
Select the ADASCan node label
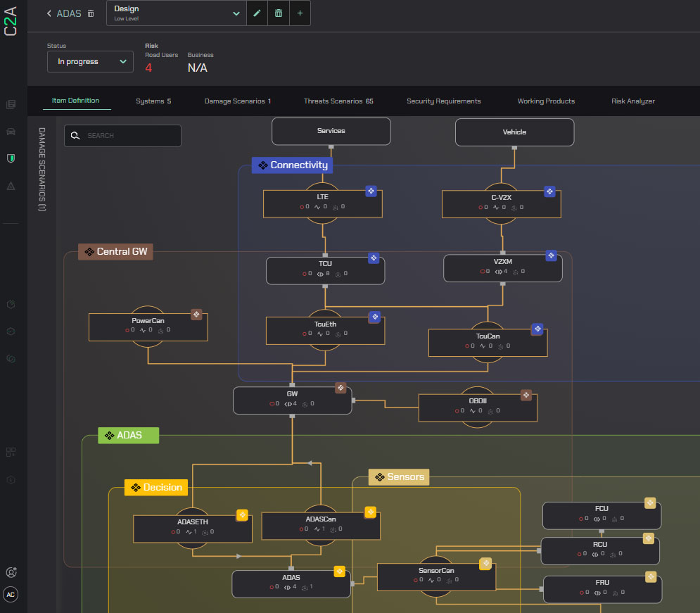click(x=321, y=519)
